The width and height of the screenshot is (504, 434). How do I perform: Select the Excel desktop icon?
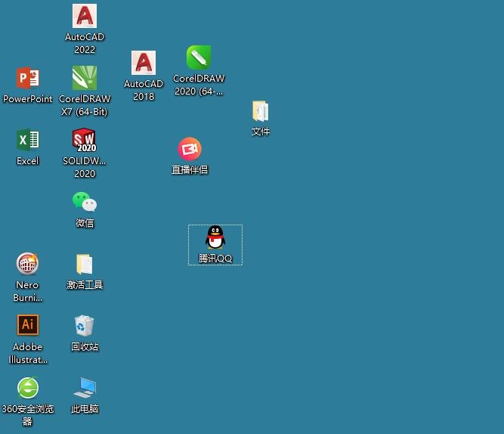tap(28, 140)
